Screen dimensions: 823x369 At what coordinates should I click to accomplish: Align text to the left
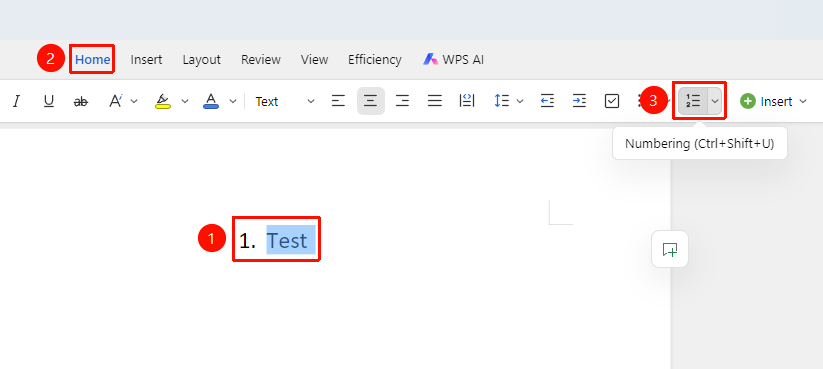click(x=339, y=101)
